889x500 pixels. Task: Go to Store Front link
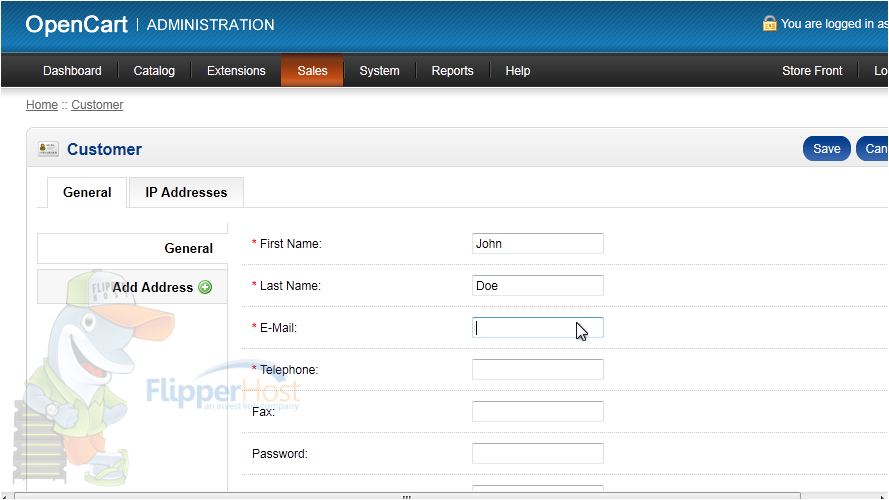[812, 71]
